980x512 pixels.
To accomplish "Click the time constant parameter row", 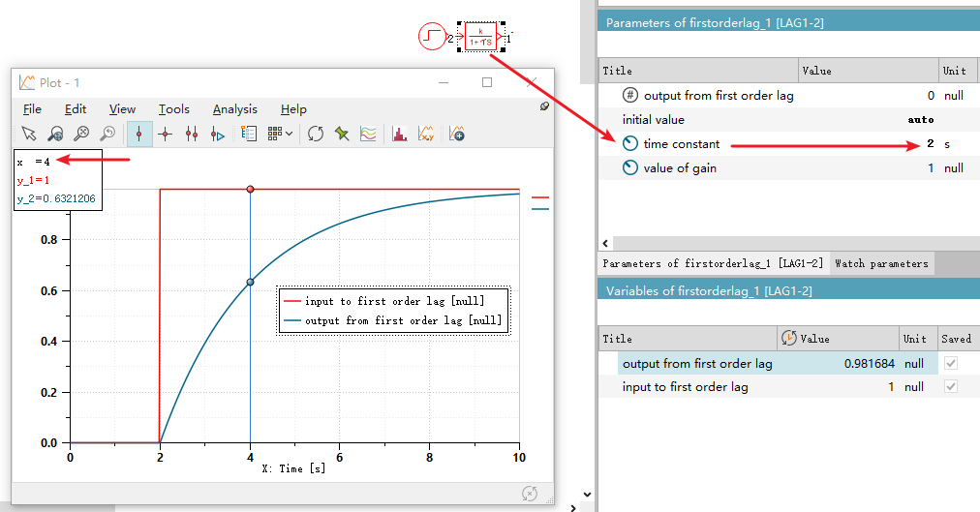I will (x=682, y=144).
